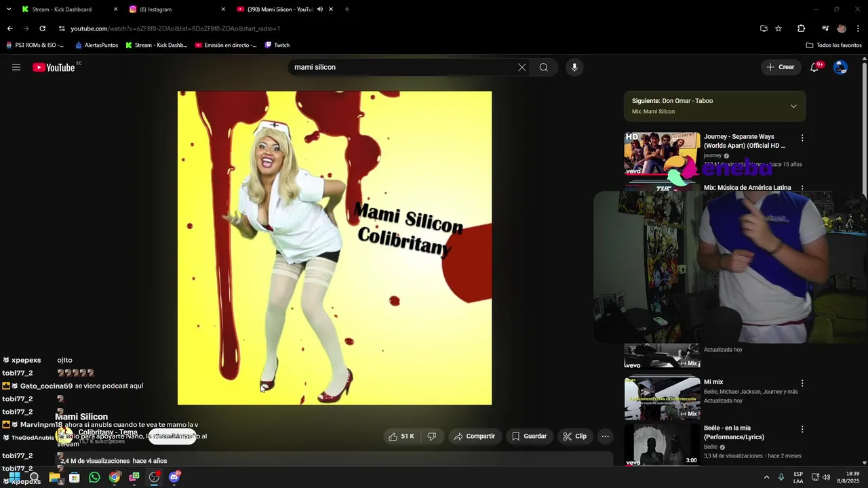Open YouTube notifications bell
The image size is (868, 488).
[x=815, y=67]
